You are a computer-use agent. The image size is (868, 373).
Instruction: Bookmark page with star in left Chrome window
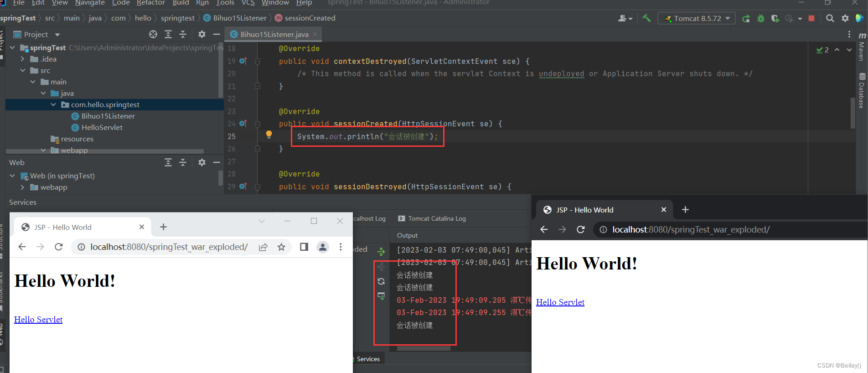[281, 247]
